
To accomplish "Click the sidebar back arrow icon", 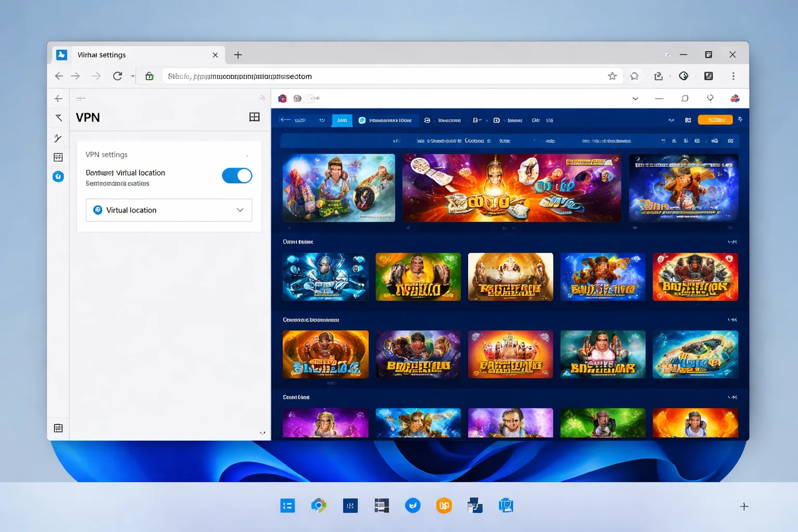I will pyautogui.click(x=58, y=99).
